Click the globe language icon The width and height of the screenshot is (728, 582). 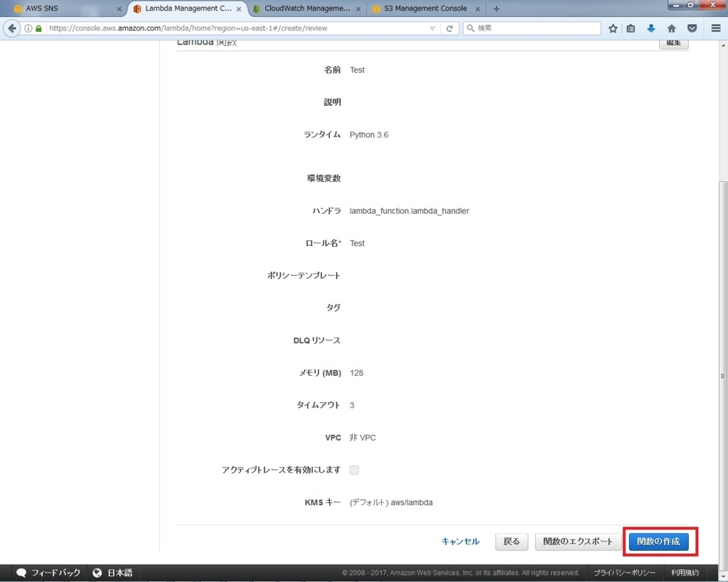(97, 573)
